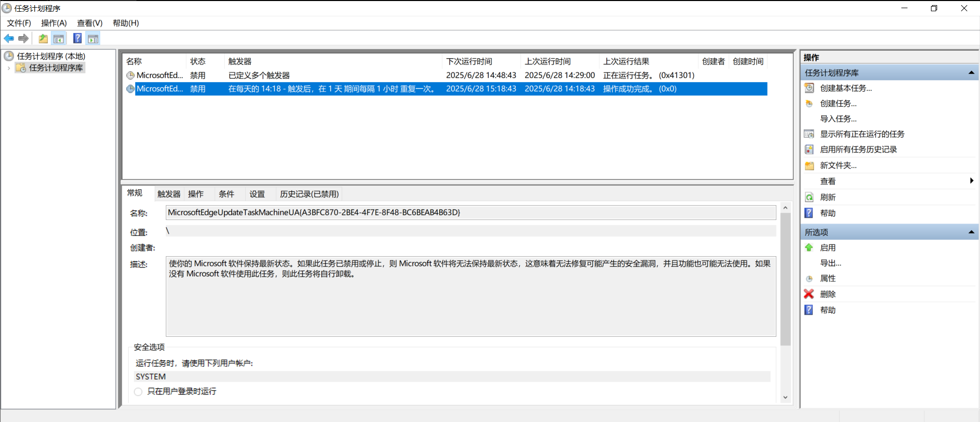This screenshot has width=980, height=422.
Task: Sort by the 创建者 column header
Action: [x=713, y=61]
